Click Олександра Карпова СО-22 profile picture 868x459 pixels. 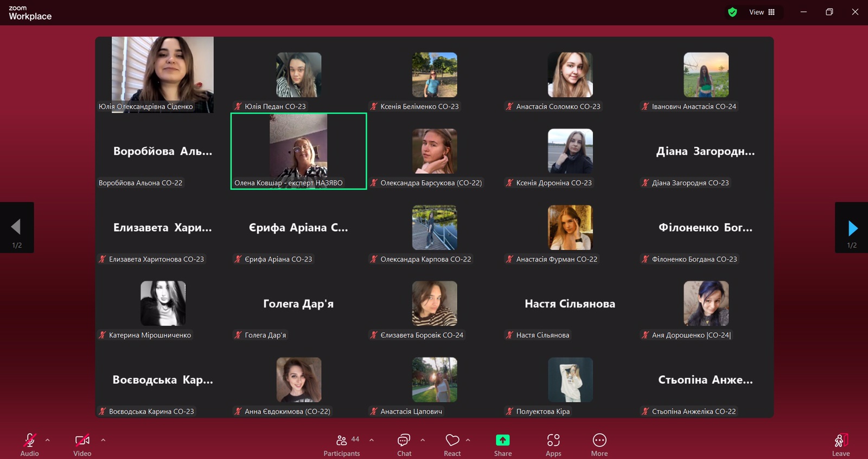(x=435, y=227)
